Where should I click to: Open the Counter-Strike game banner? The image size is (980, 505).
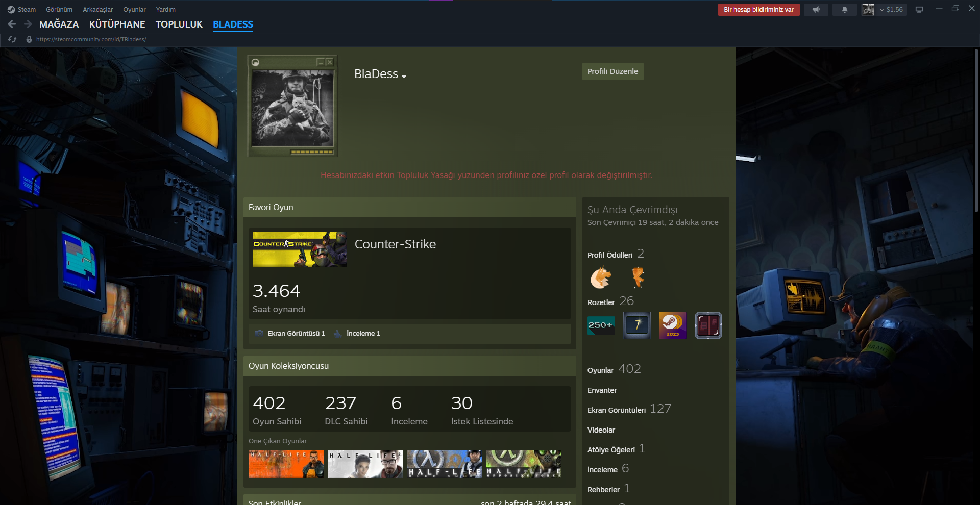pos(300,249)
